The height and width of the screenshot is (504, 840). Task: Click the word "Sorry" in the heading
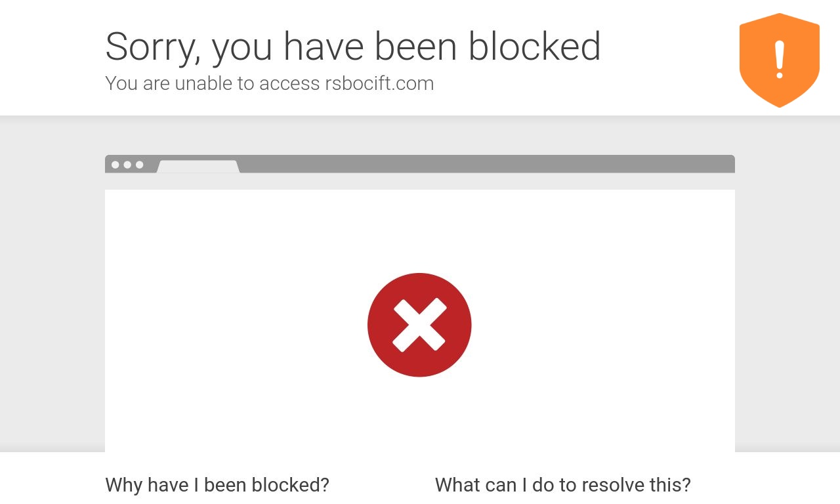pos(148,47)
